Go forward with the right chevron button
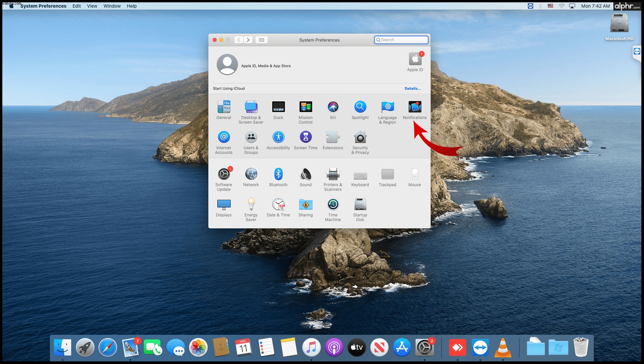 (x=248, y=40)
